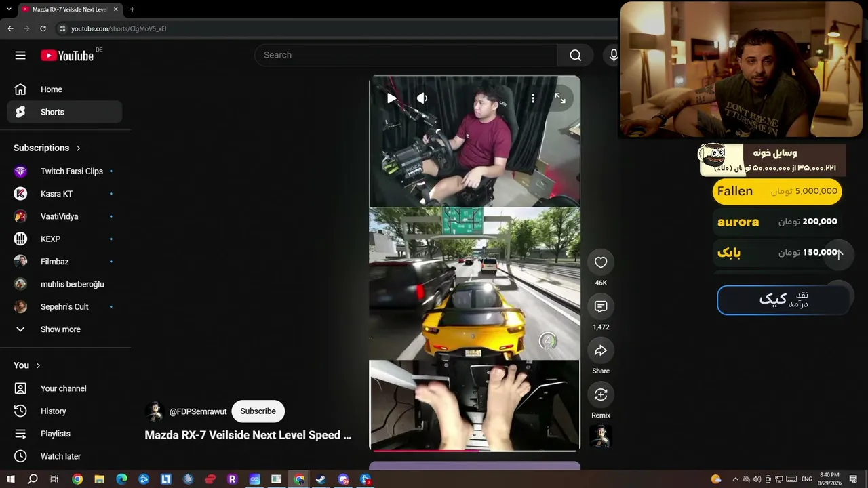Go to the YouTube logo home link
Screen dimensions: 868x488
coord(67,56)
